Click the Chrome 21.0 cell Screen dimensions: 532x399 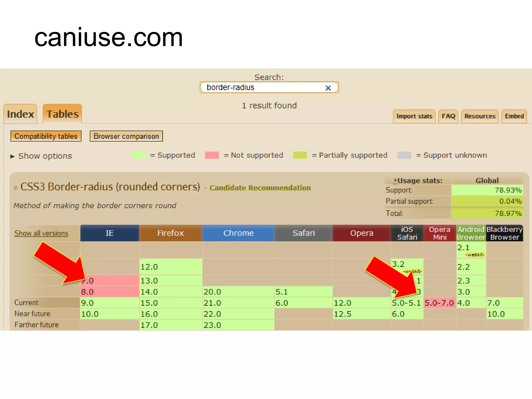point(238,303)
